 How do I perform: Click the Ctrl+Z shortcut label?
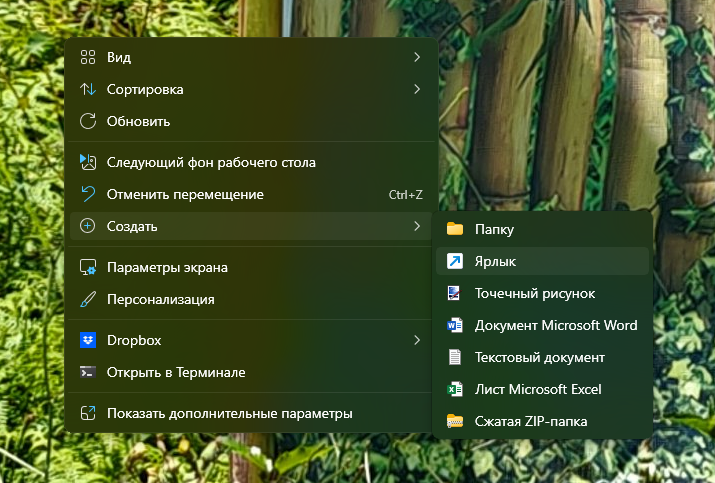click(x=405, y=195)
